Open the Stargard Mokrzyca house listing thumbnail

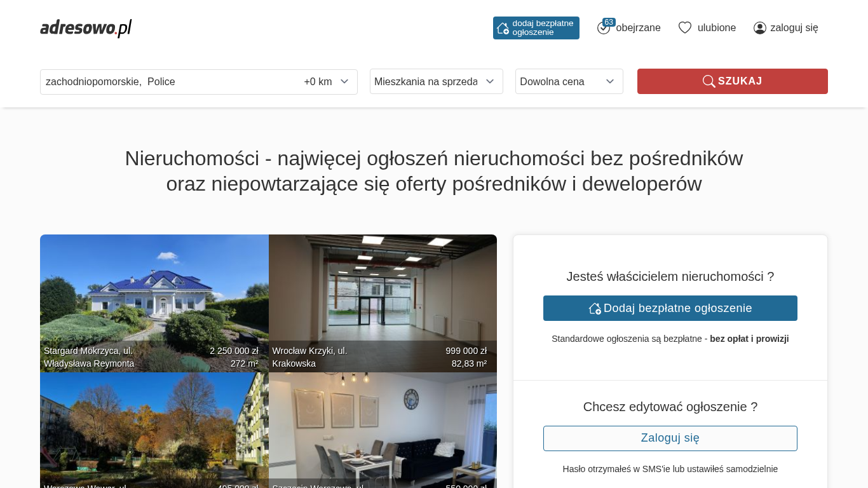pyautogui.click(x=154, y=303)
